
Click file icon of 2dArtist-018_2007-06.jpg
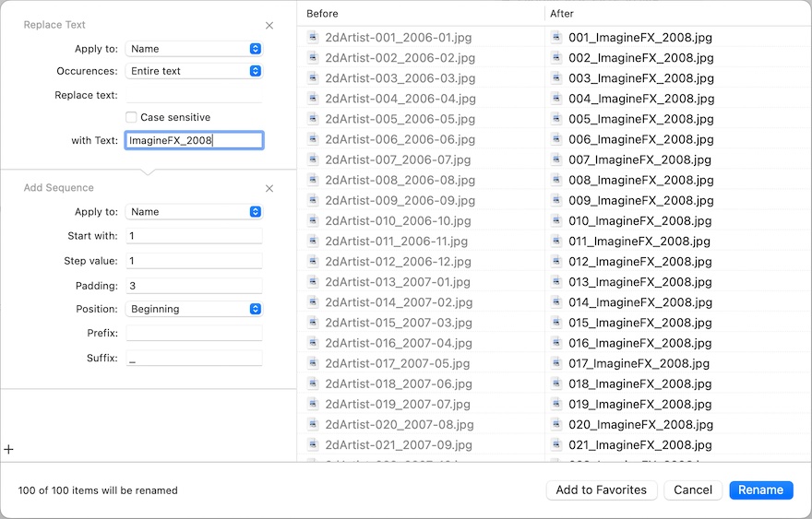[313, 383]
